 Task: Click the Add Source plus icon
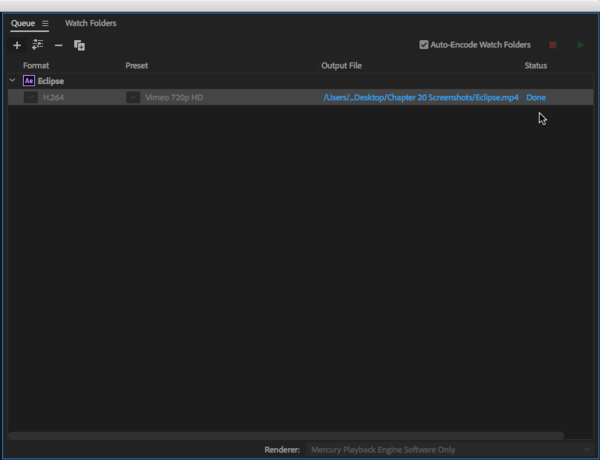[x=16, y=45]
